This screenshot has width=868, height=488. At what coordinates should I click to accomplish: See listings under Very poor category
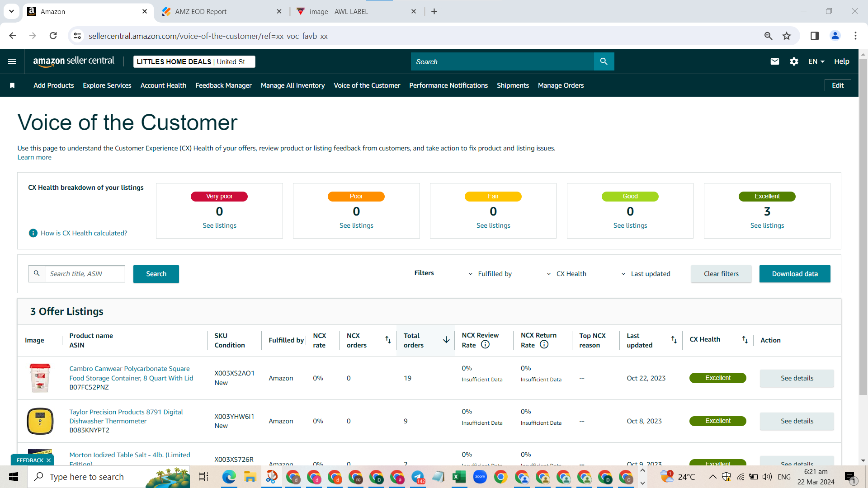pos(219,225)
